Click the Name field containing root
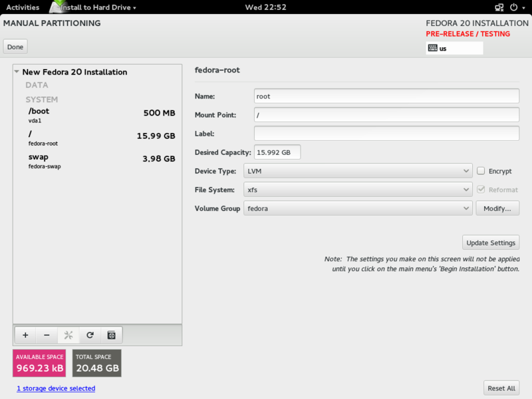The image size is (532, 399). pyautogui.click(x=386, y=96)
